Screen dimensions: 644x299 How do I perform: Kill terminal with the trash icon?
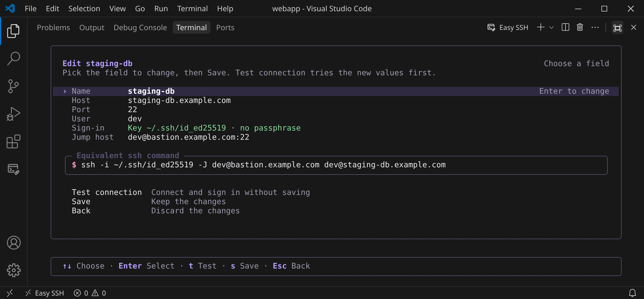580,27
